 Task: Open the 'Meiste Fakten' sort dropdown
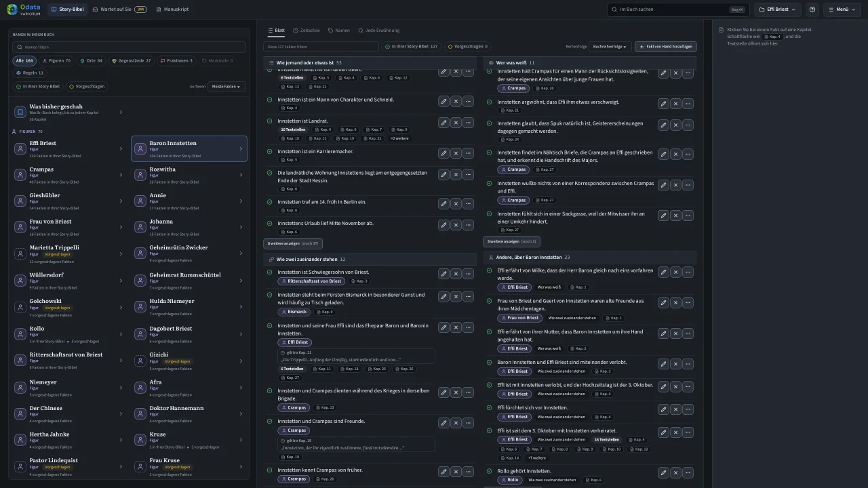pyautogui.click(x=226, y=87)
